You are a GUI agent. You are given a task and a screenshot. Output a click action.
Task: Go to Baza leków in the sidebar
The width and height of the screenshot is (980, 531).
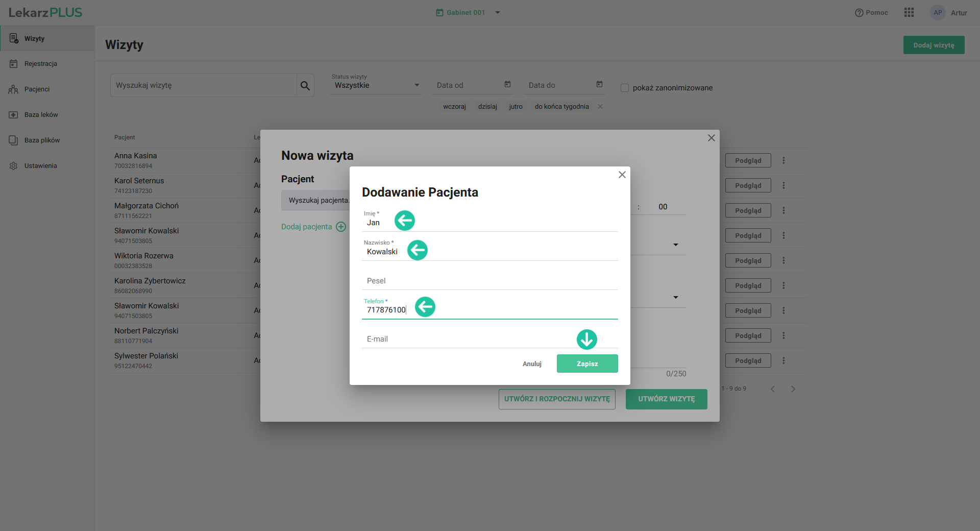coord(41,115)
